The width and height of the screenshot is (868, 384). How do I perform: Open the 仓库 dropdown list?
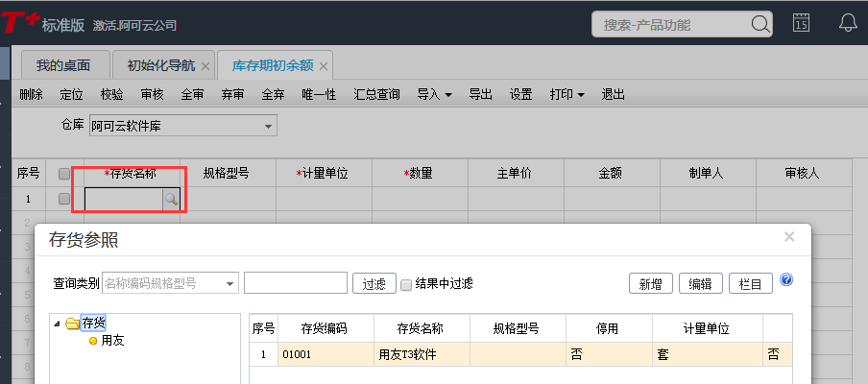pos(267,126)
